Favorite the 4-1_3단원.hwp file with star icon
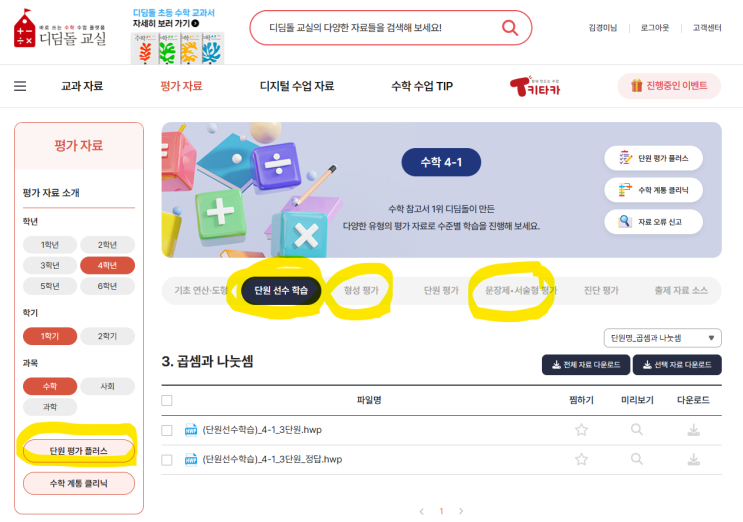The width and height of the screenshot is (743, 522). 581,430
